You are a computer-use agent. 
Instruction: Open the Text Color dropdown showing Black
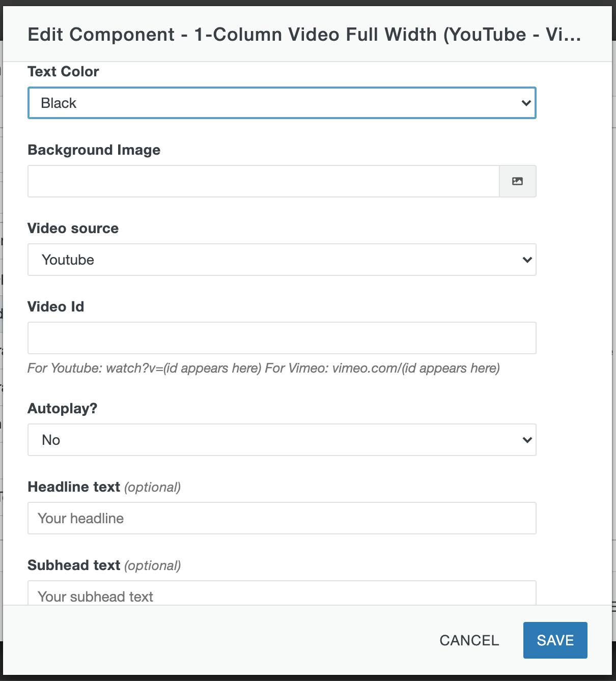coord(282,103)
